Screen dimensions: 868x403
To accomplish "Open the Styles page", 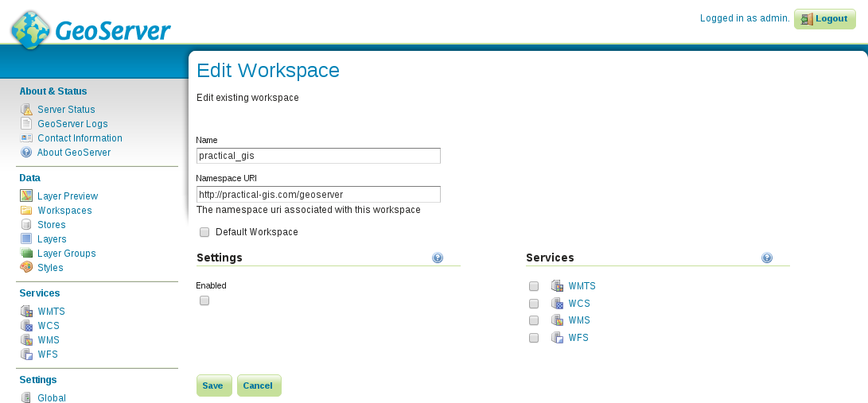I will click(50, 268).
